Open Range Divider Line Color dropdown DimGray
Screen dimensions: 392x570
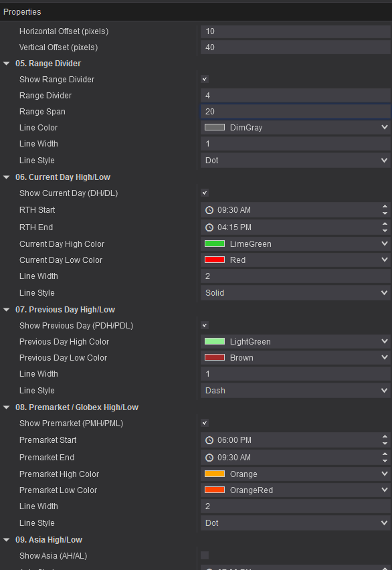296,128
